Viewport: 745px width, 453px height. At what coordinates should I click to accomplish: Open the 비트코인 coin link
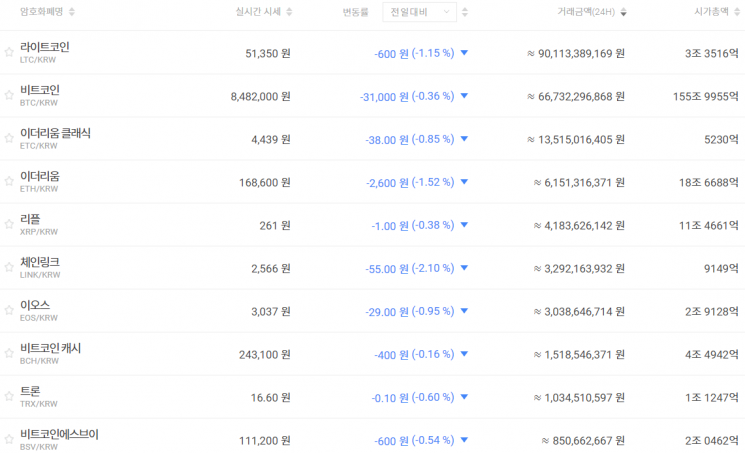(x=40, y=90)
